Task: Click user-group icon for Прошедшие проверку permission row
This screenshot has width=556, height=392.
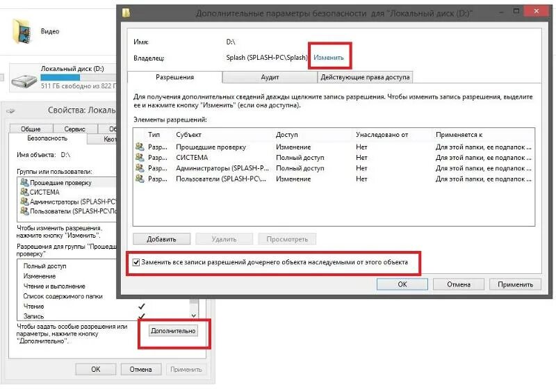Action: point(140,147)
